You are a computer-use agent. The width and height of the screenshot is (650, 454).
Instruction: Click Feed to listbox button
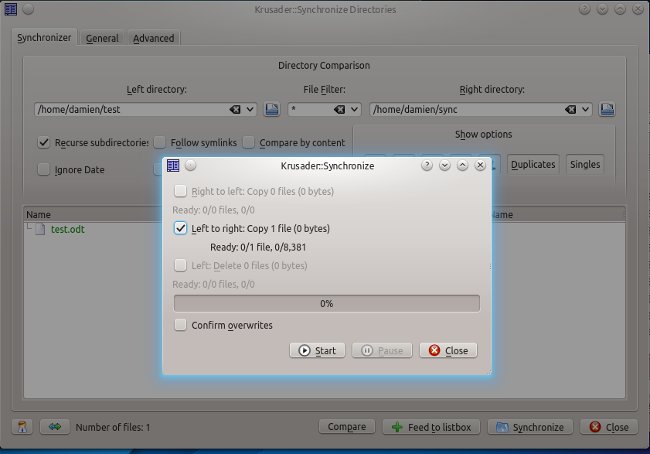point(431,427)
